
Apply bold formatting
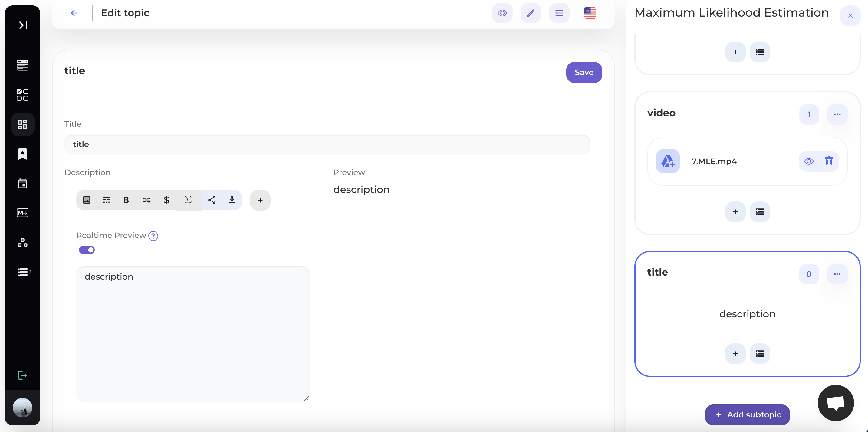point(127,200)
